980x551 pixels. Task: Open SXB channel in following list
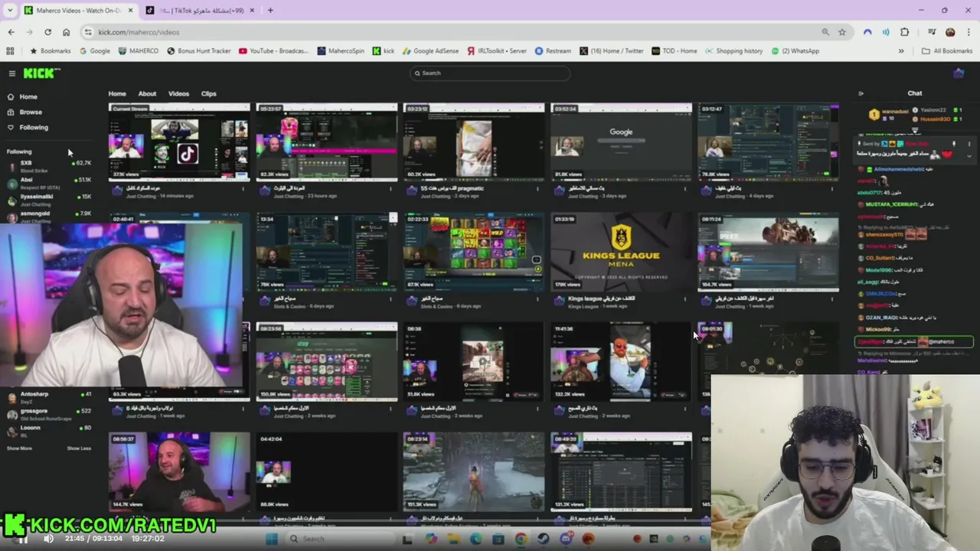(47, 166)
